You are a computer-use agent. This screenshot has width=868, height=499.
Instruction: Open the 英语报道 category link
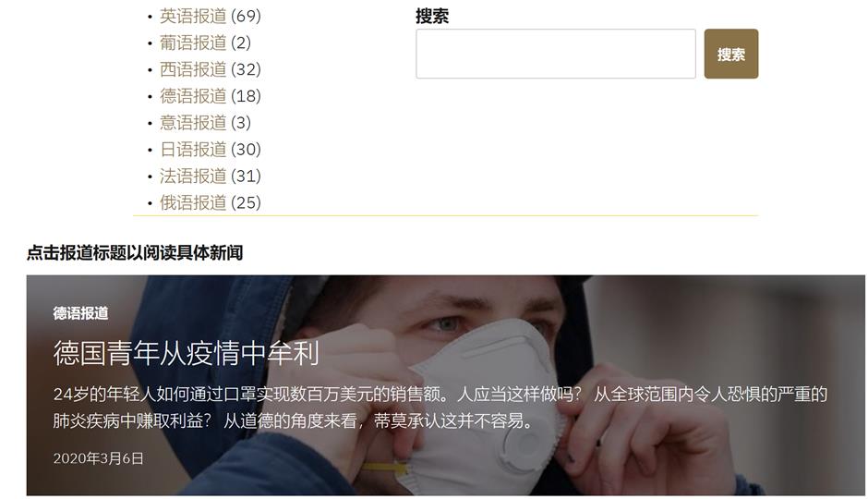coord(193,16)
